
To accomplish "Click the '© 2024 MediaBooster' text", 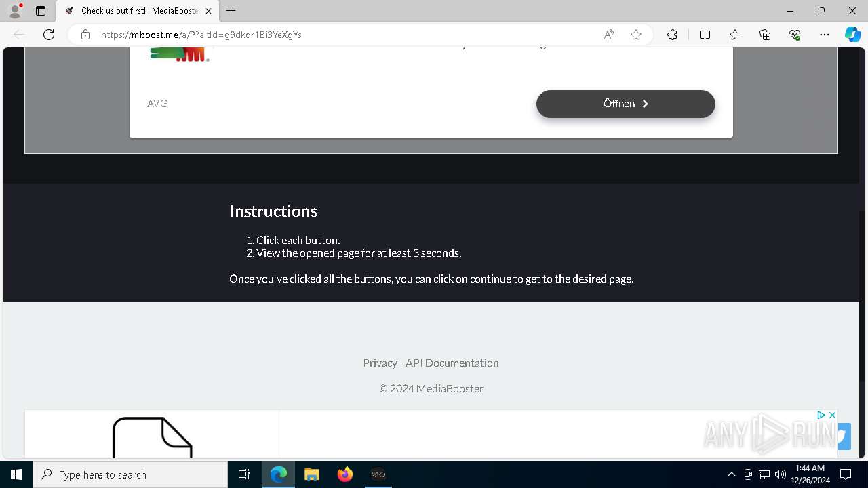I will (x=431, y=388).
